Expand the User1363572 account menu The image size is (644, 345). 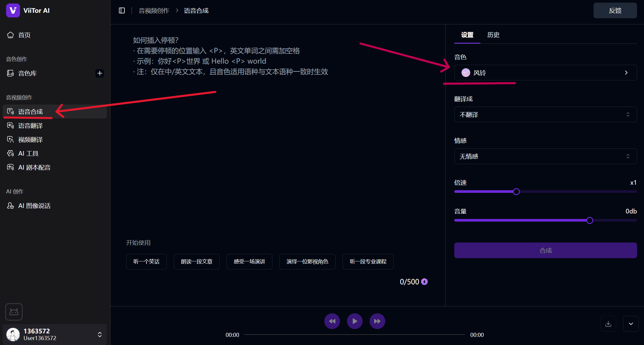point(100,335)
